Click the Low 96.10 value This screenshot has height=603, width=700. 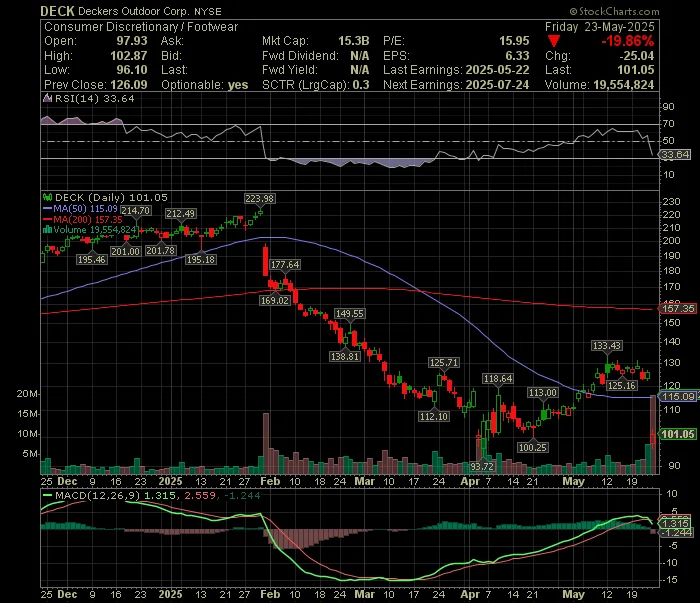coord(132,70)
